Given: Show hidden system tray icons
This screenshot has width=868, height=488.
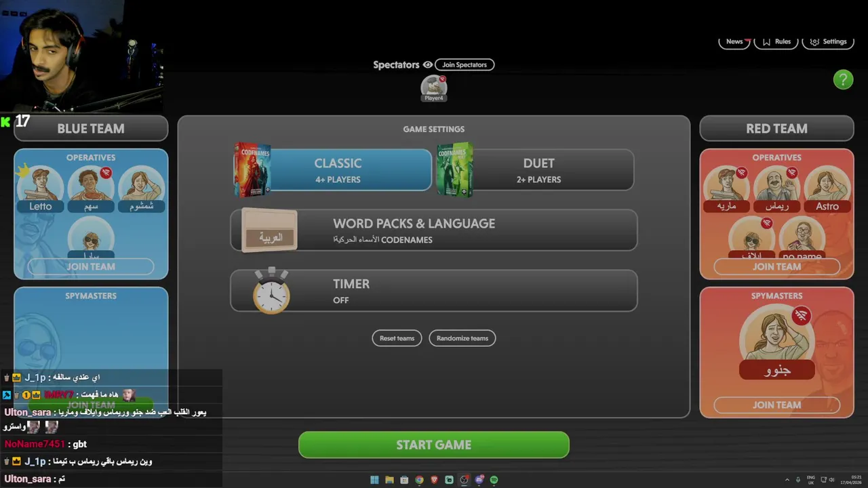Looking at the screenshot, I should tap(787, 480).
